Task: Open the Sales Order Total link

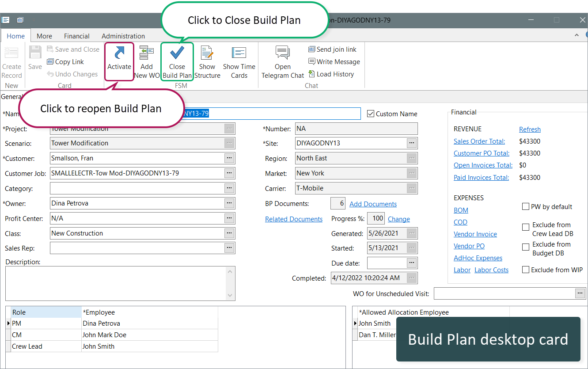Action: point(479,141)
